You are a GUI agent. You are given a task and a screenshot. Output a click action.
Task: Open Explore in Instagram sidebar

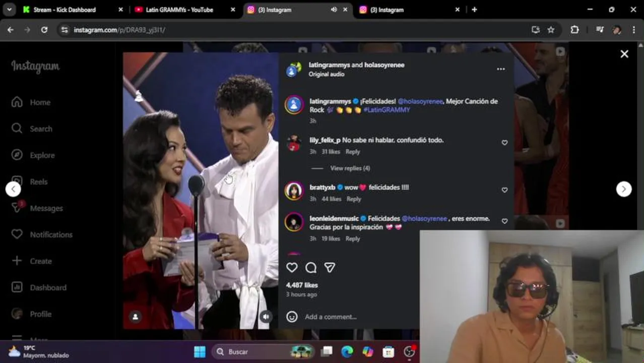tap(33, 155)
